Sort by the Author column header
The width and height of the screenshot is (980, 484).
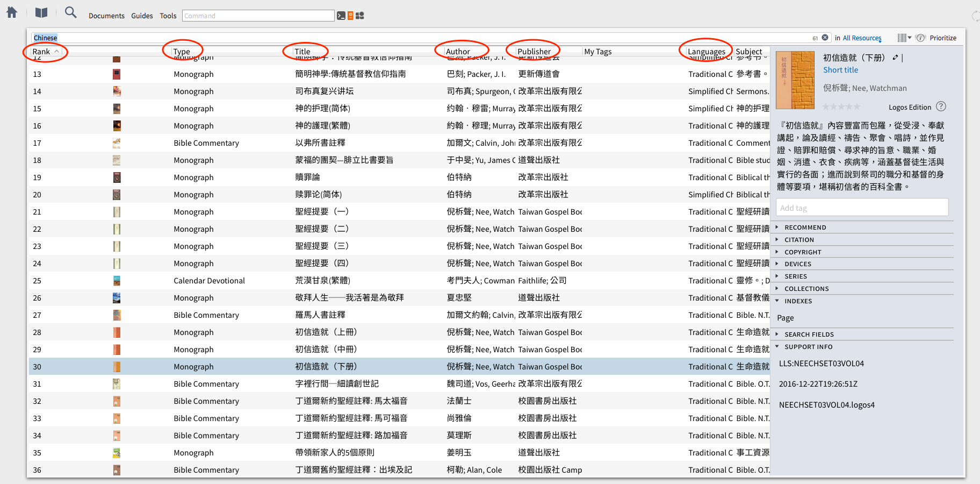[458, 52]
